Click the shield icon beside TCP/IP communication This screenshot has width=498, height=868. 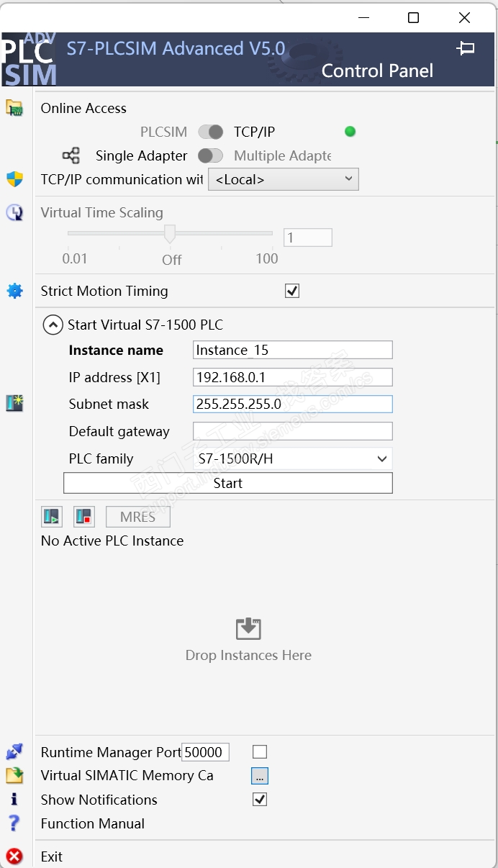(x=14, y=179)
